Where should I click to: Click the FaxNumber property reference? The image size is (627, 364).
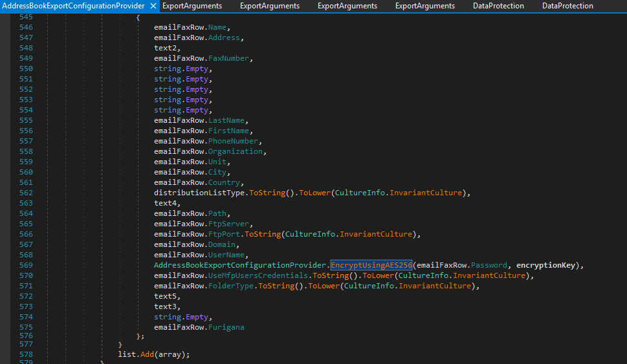pos(229,59)
